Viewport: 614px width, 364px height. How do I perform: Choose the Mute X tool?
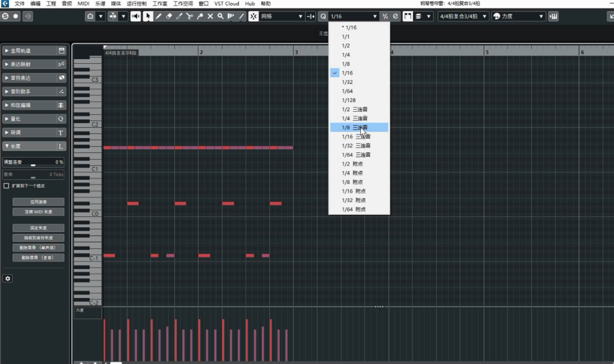(210, 16)
